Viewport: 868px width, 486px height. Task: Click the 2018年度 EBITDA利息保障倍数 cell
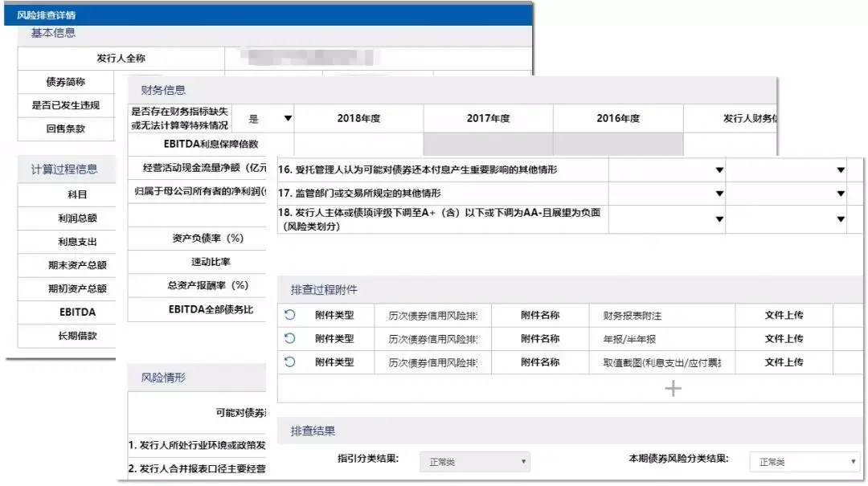pyautogui.click(x=358, y=144)
